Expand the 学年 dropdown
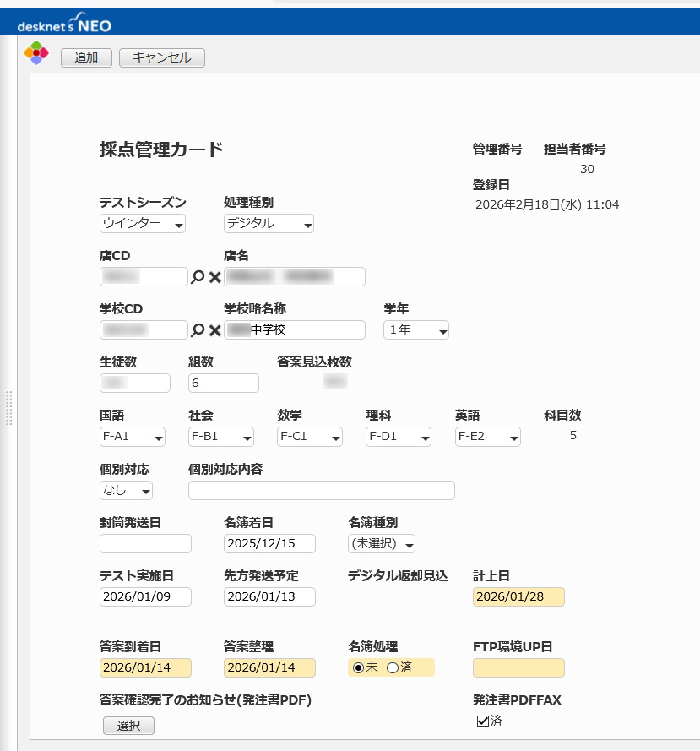Viewport: 700px width, 751px height. (415, 330)
